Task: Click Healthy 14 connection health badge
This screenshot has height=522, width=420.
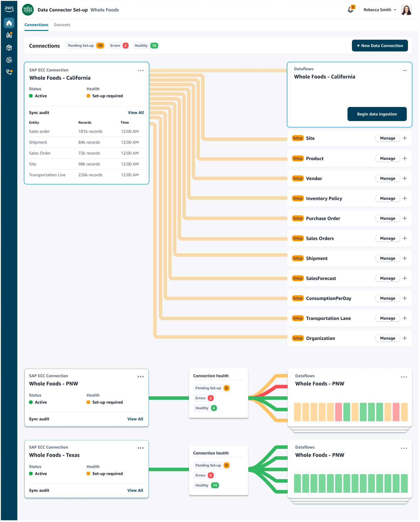Action: pos(207,485)
